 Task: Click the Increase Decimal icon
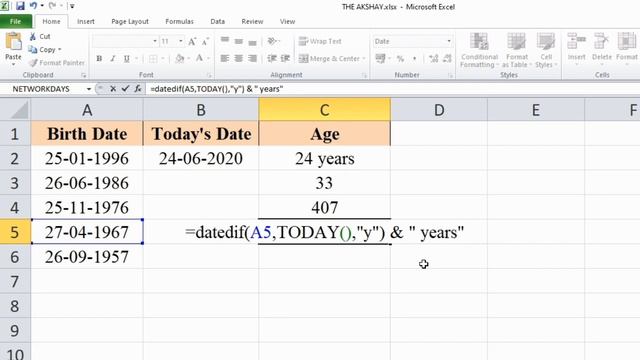[433, 59]
